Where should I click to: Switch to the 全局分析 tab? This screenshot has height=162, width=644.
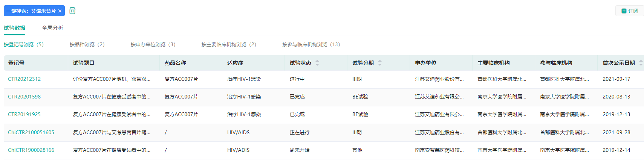[52, 28]
